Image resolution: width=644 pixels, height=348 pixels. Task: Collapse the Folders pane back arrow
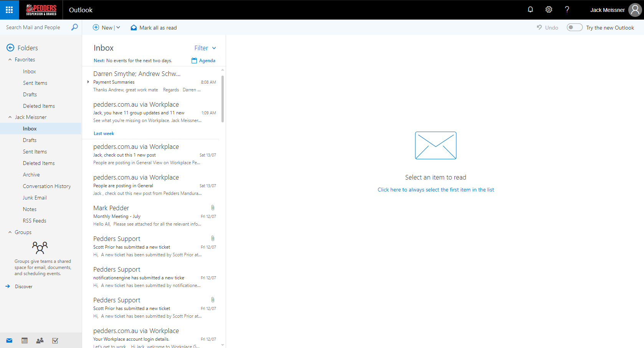[x=10, y=48]
